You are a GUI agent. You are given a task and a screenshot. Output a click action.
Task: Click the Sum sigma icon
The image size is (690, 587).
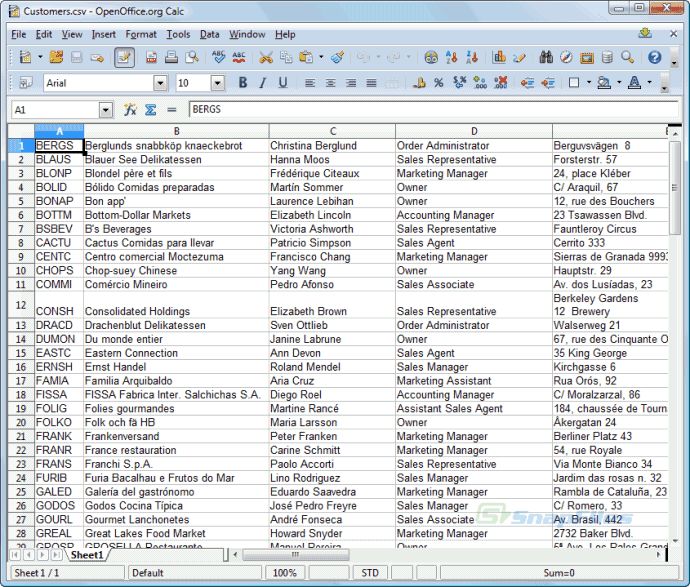(150, 110)
